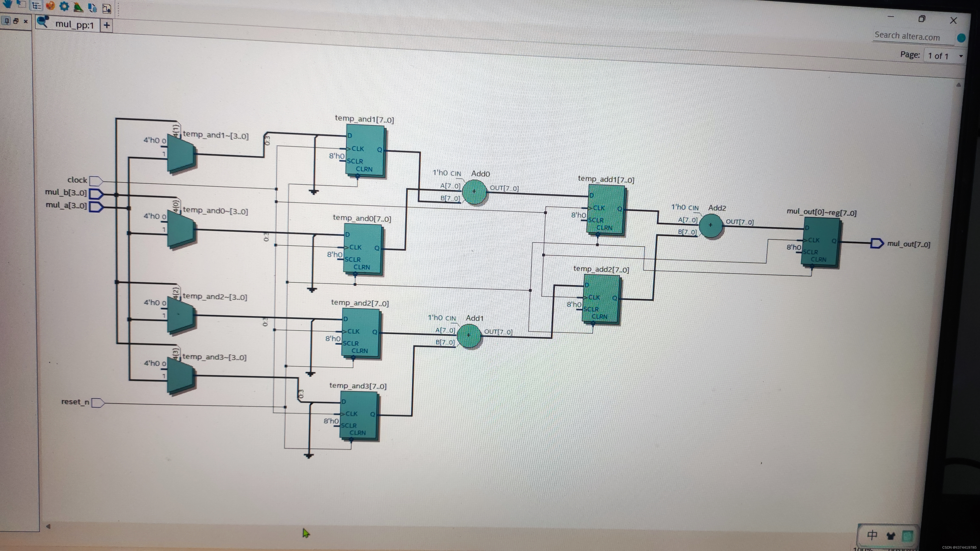Select the temp_and0[7..0] register block
Image resolution: width=980 pixels, height=551 pixels.
click(x=363, y=249)
